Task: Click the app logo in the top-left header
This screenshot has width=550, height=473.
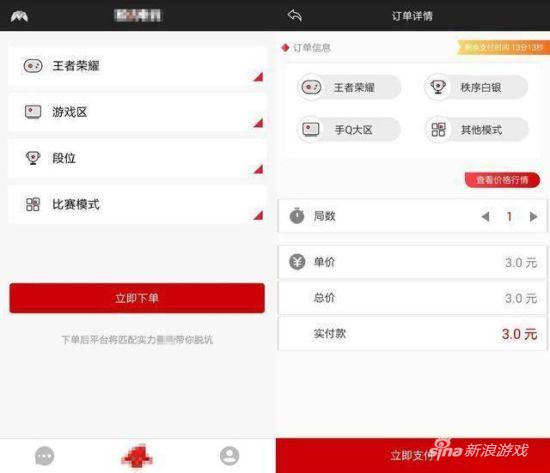Action: 20,16
